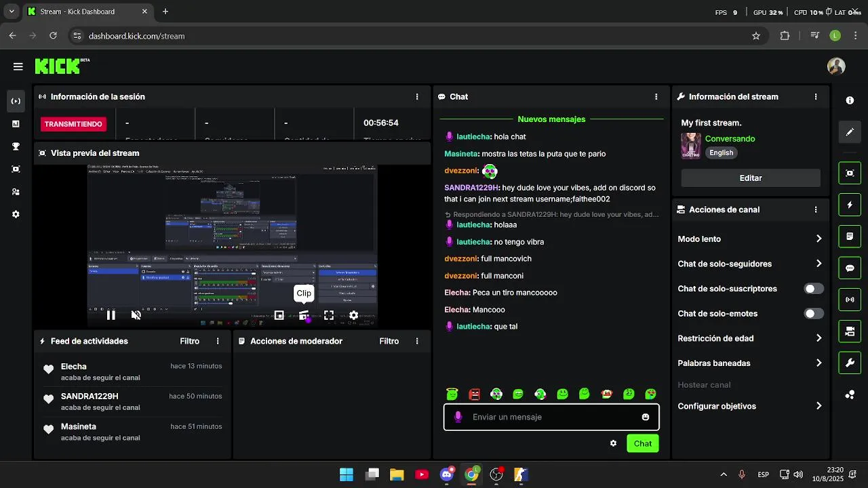Open Acciones de moderador three-dot menu
The width and height of the screenshot is (868, 488).
click(x=417, y=342)
